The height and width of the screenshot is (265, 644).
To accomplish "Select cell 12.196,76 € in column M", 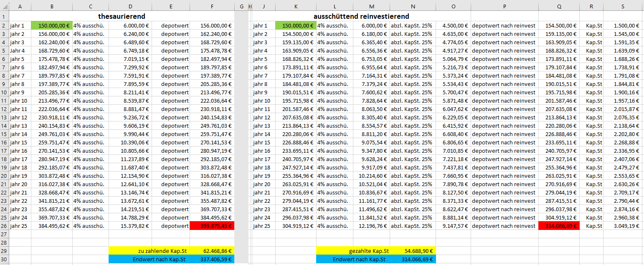I will pos(372,226).
